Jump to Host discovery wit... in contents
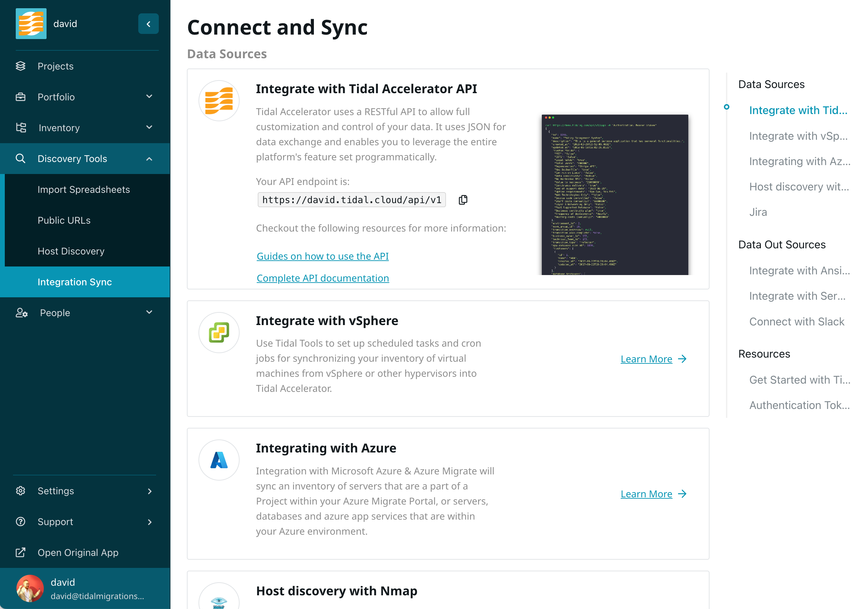 (x=799, y=186)
